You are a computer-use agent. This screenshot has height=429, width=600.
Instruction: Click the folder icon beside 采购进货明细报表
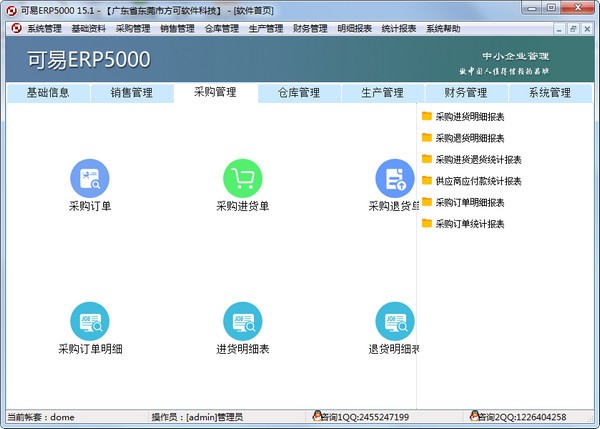427,116
